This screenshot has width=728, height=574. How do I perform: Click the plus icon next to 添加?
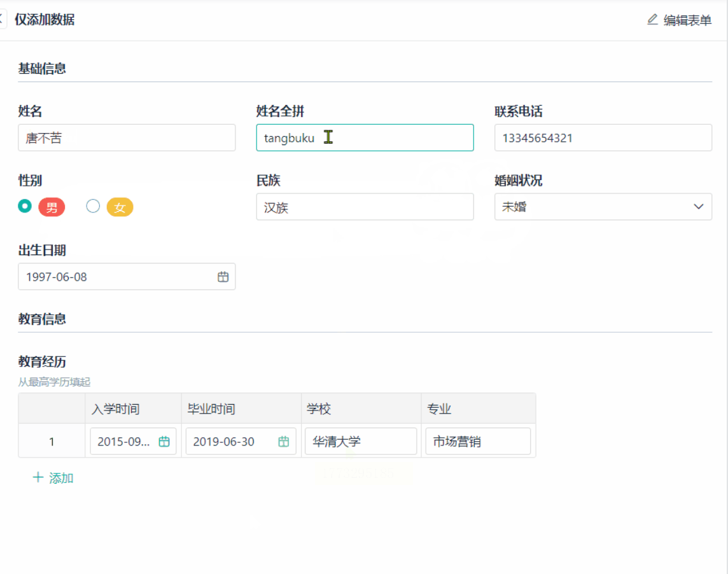38,477
